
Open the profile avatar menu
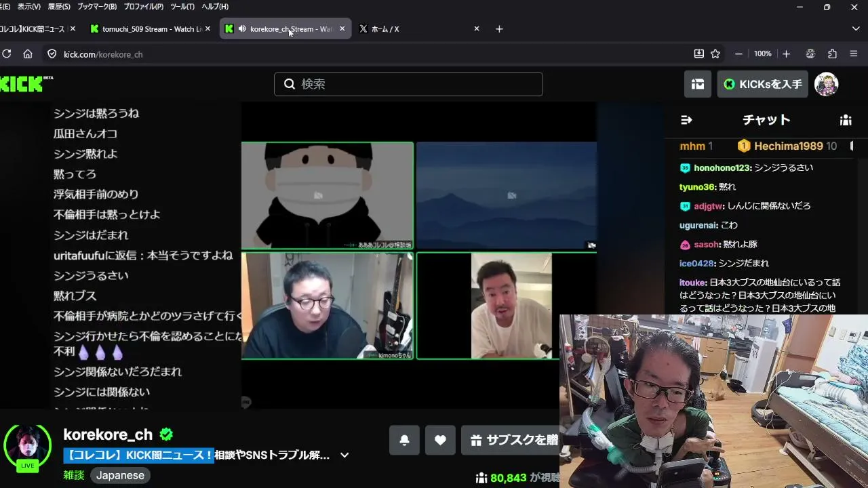[x=826, y=84]
